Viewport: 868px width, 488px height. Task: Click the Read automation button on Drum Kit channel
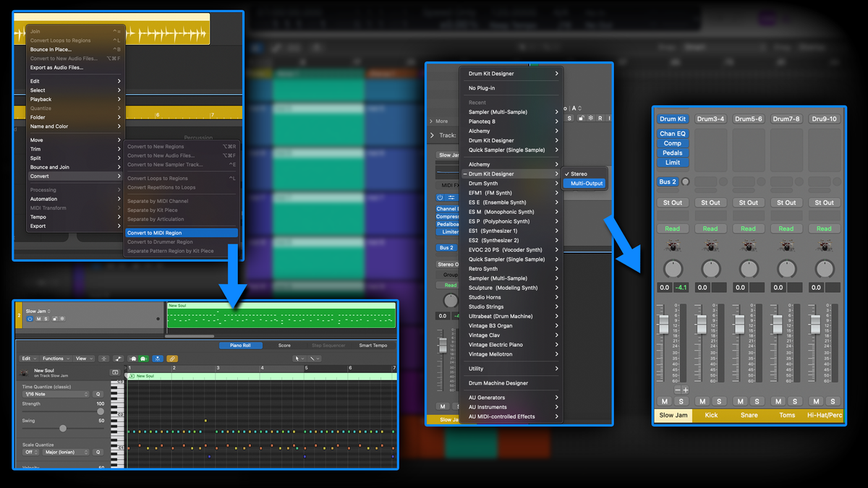click(673, 228)
